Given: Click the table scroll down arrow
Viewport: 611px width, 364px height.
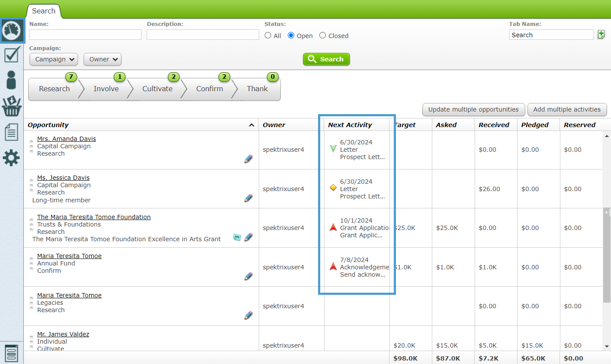Looking at the screenshot, I should click(x=607, y=346).
